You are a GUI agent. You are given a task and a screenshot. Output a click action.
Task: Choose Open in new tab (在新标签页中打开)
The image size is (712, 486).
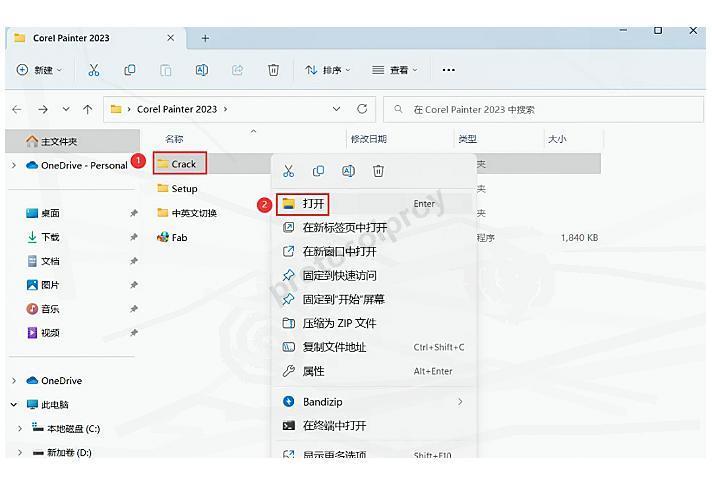(374, 227)
